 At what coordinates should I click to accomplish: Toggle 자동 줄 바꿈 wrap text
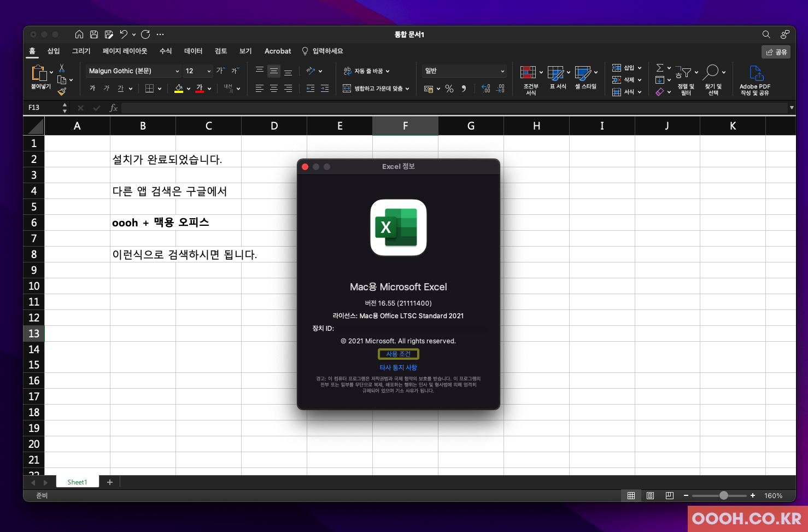point(366,71)
